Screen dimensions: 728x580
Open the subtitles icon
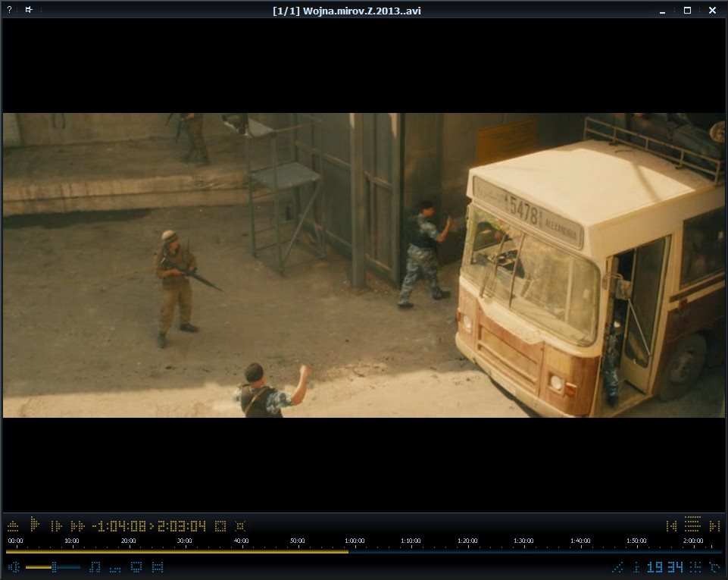tap(115, 569)
